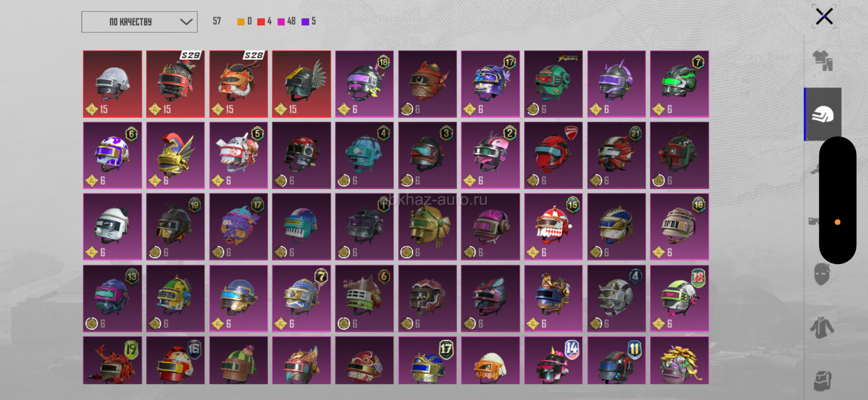
Task: Click the dropdown chevron arrow
Action: 186,22
